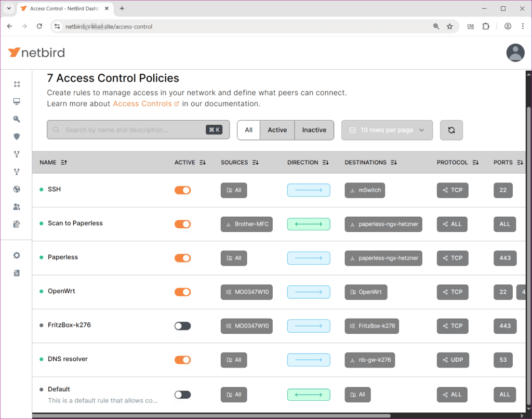Turn off the OpenWrt policy toggle
Screen dimensions: 532x419
pyautogui.click(x=182, y=292)
